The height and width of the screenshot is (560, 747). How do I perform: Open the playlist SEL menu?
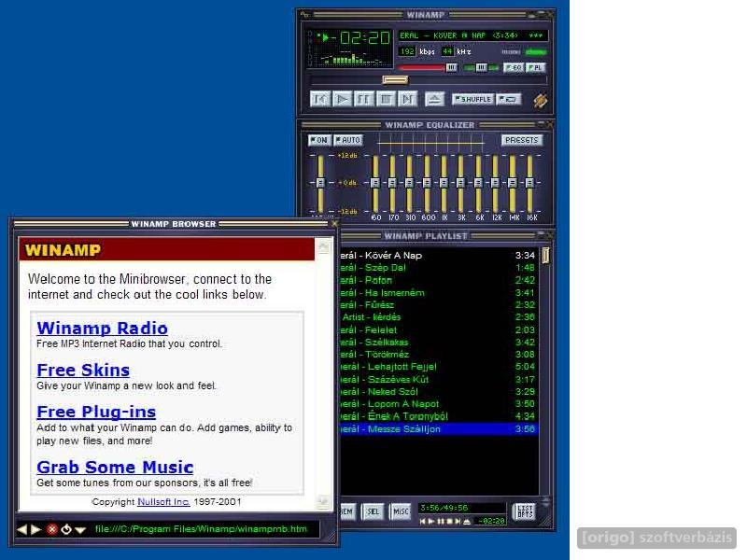(373, 511)
